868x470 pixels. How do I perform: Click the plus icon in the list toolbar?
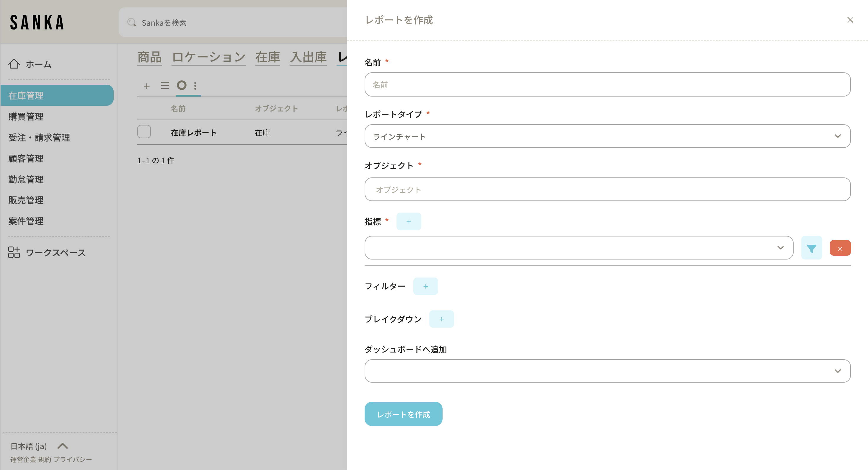point(146,86)
